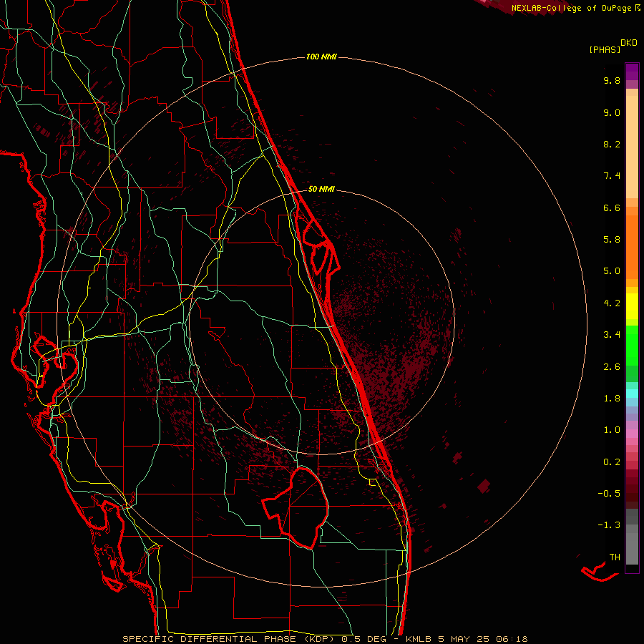This screenshot has height=644, width=644.
Task: Click the 100 NMI range ring label
Action: (321, 57)
